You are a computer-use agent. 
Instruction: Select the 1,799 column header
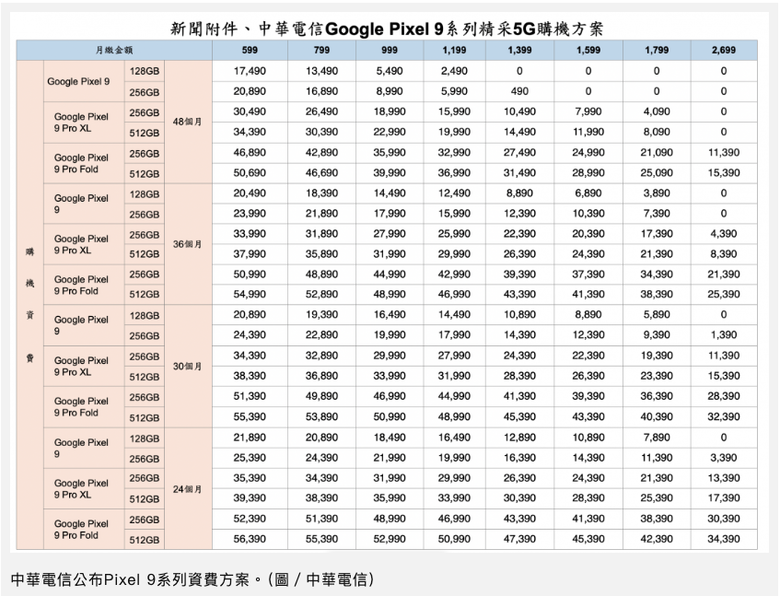coord(657,50)
